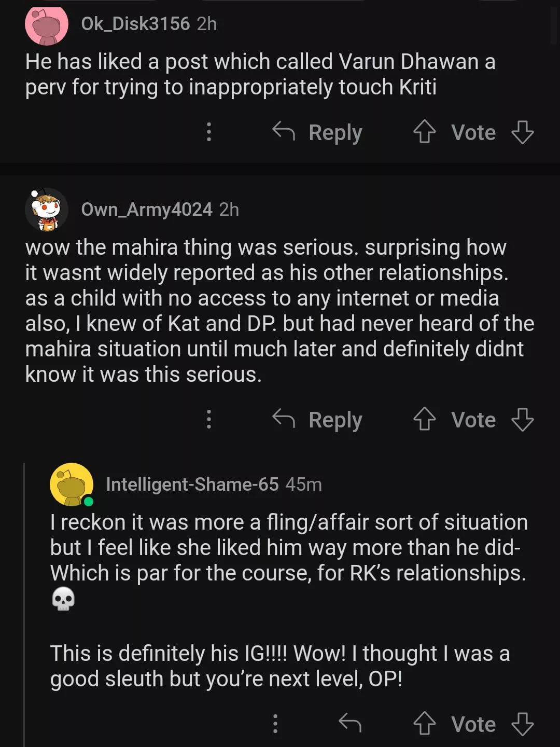560x747 pixels.
Task: Open Intelligent-Shame-65's yellow avatar
Action: (x=72, y=485)
